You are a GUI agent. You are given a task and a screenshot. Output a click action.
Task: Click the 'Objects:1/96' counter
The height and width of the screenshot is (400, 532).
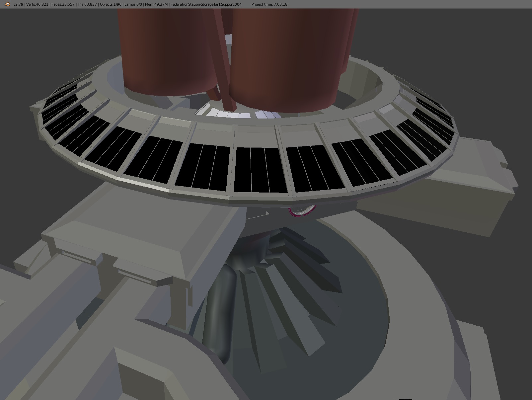111,4
